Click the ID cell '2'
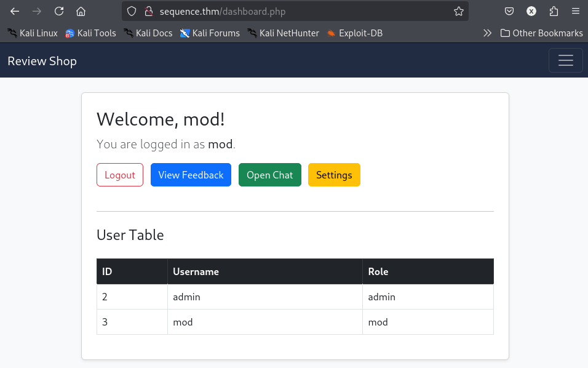Screen dimensions: 588x368 132,297
